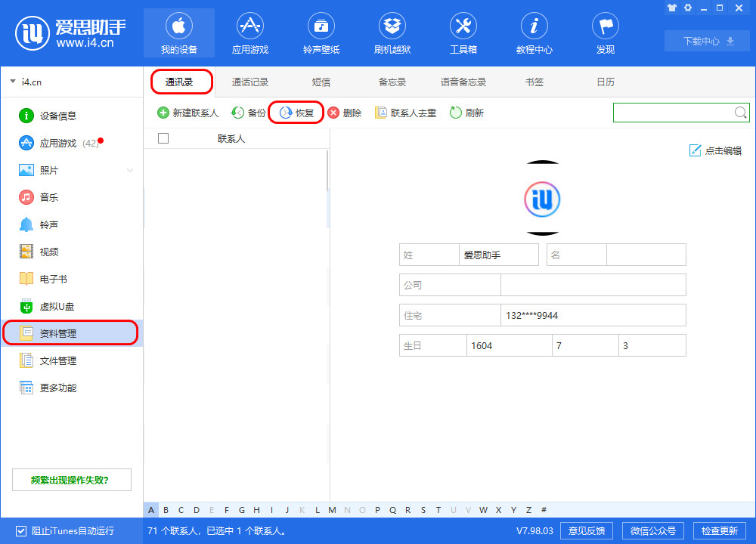Screen dimensions: 756x544
Task: Open the 刷机越狱 dropbox icon
Action: (x=392, y=26)
